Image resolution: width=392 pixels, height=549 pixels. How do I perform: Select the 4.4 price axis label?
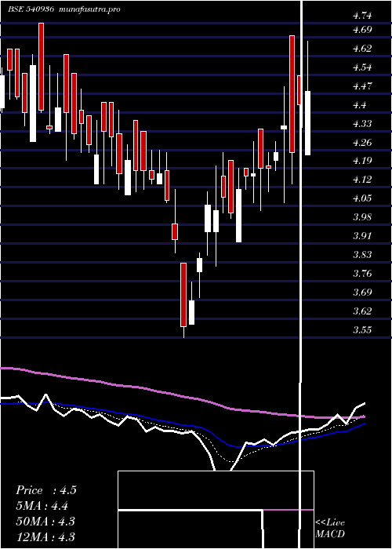(359, 104)
